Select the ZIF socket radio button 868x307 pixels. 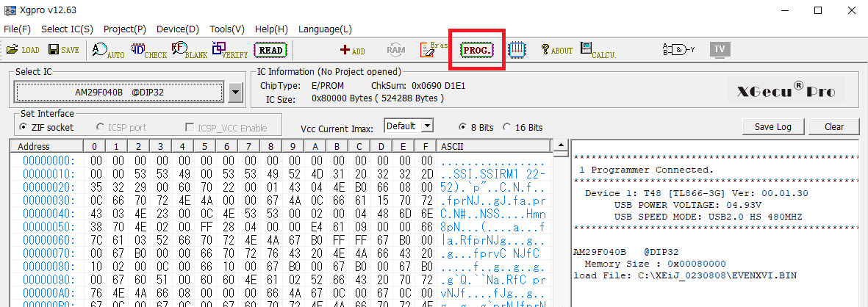[24, 127]
